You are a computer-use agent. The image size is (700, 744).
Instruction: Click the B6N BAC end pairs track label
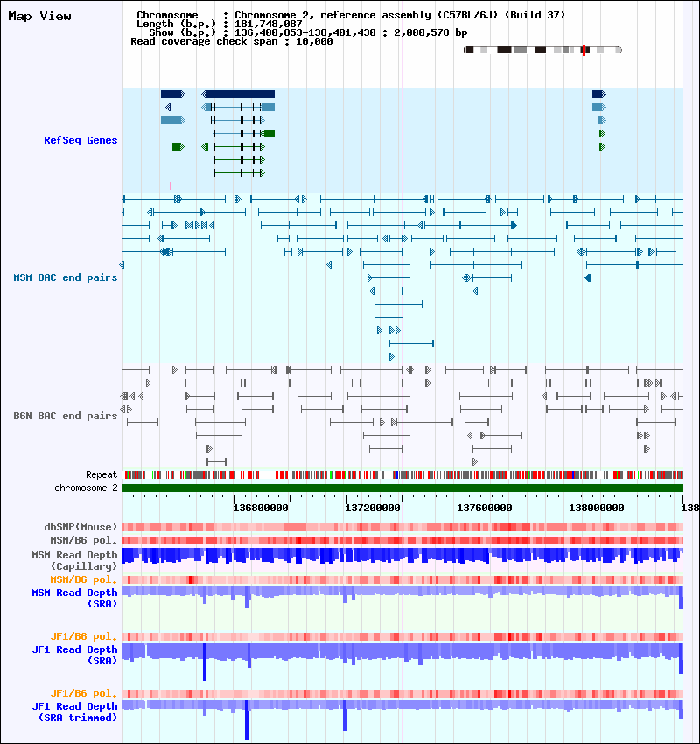pyautogui.click(x=66, y=416)
